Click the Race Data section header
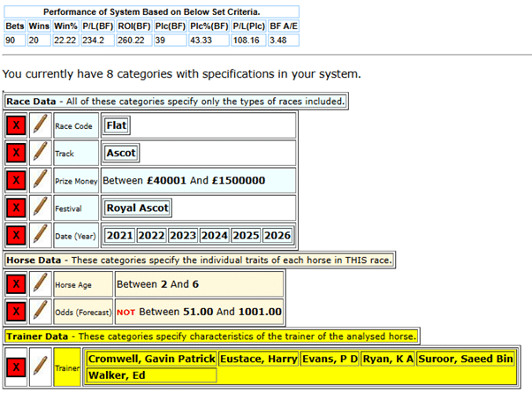 coord(176,102)
